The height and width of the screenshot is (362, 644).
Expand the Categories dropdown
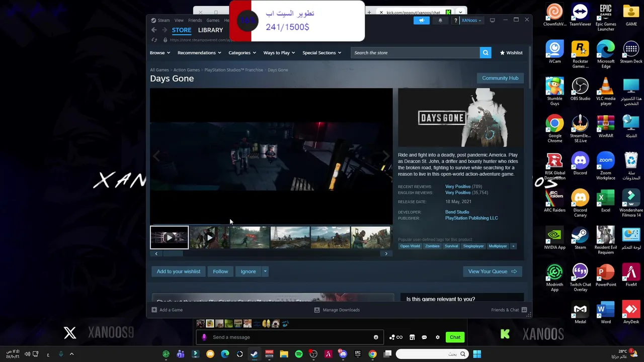click(242, 53)
